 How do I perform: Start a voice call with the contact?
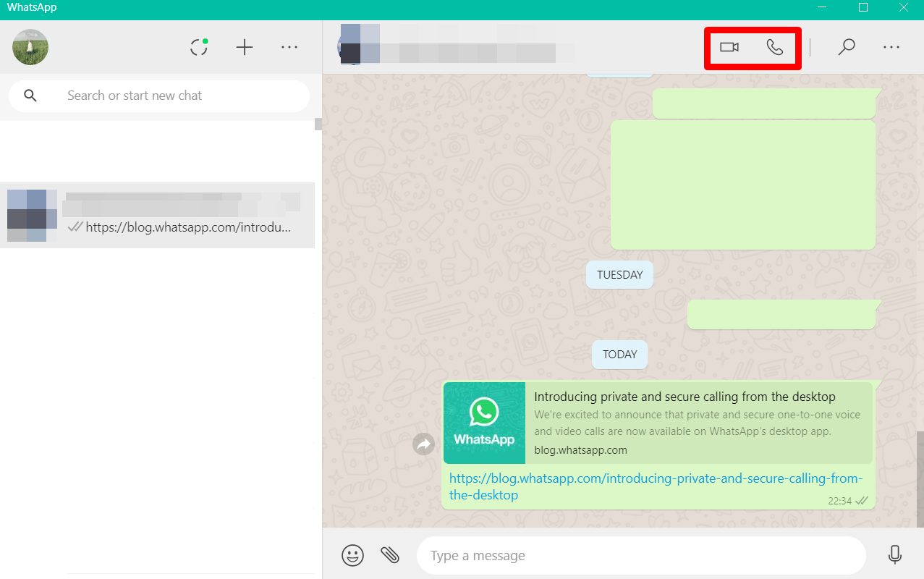point(774,47)
